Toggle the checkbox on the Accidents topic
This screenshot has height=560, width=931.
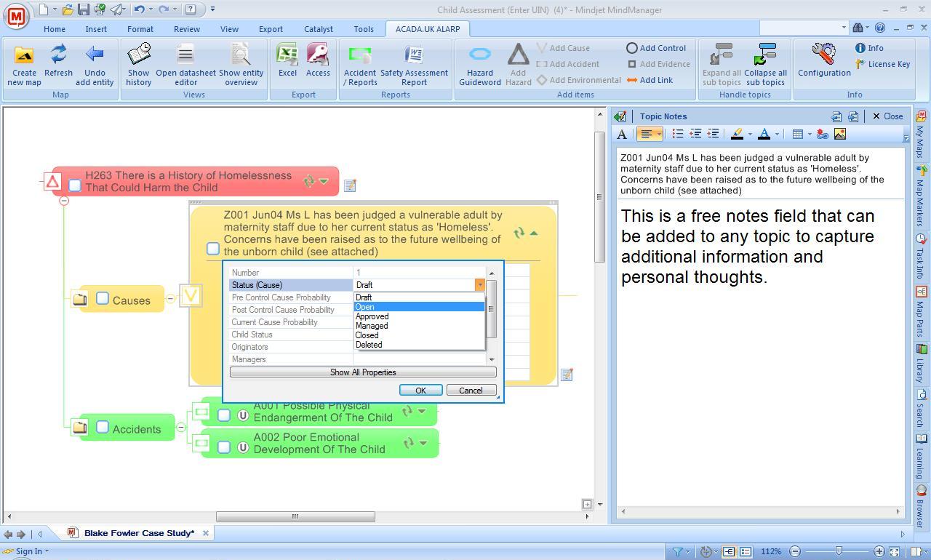[103, 427]
